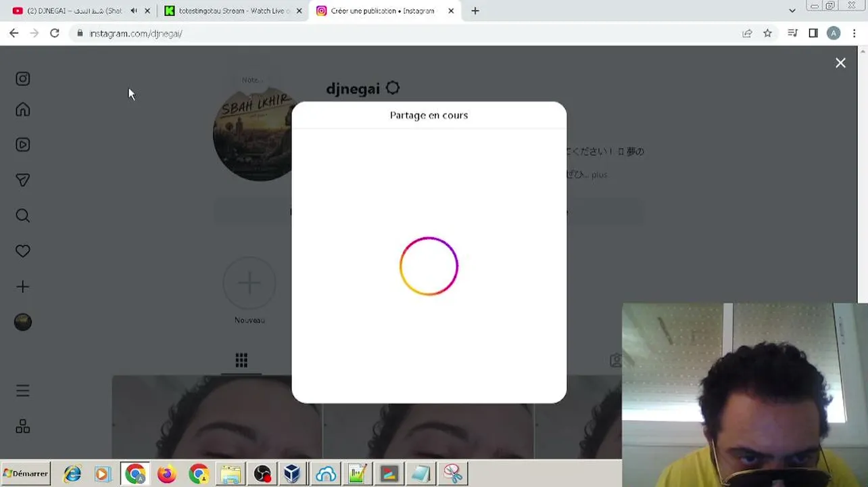868x487 pixels.
Task: Open the notepad taskbar icon
Action: click(x=420, y=474)
